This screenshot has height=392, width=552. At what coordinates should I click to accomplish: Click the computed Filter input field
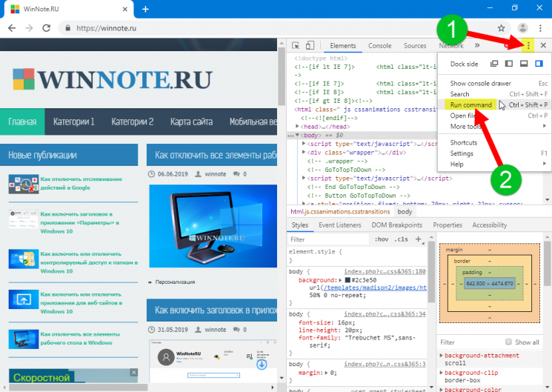point(470,342)
